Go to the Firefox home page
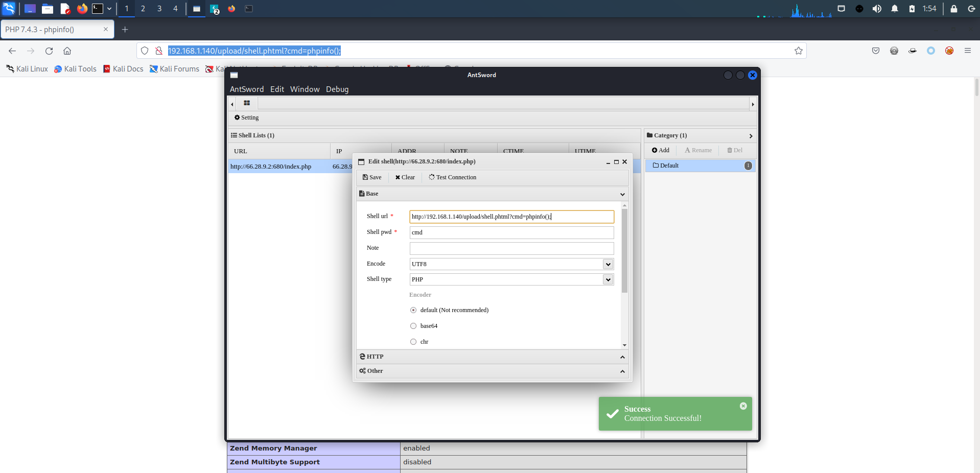 click(x=67, y=51)
